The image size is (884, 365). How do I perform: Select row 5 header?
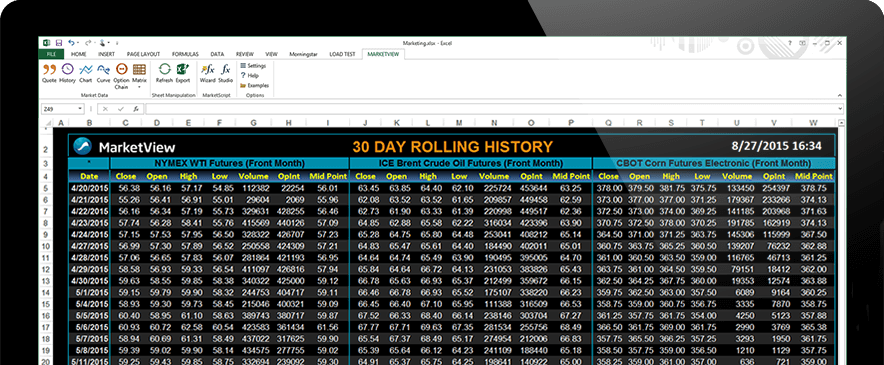(x=46, y=188)
